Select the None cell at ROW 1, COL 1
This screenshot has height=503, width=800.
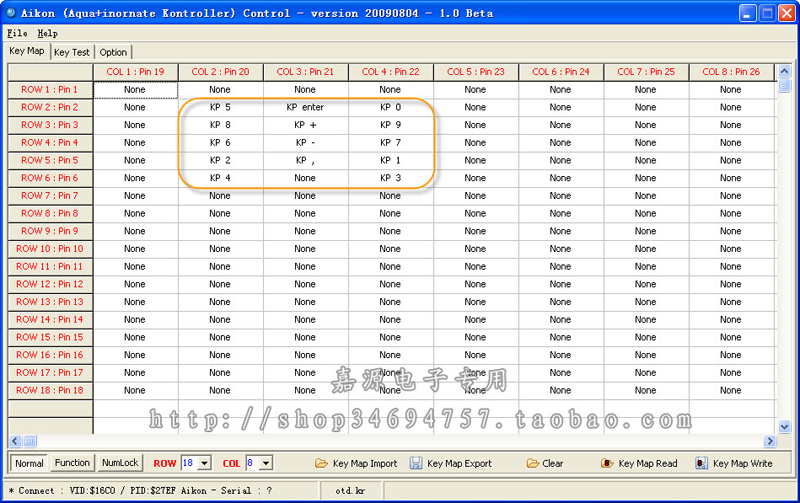pos(135,90)
